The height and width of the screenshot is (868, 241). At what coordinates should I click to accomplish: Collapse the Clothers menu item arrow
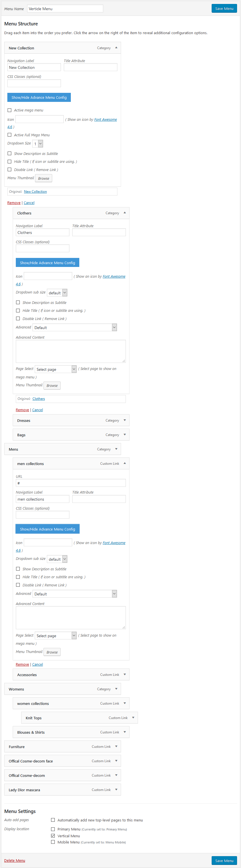click(x=124, y=213)
